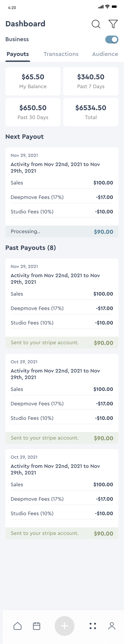Open the Past Payouts (8) heading
The width and height of the screenshot is (124, 644).
coord(31,248)
